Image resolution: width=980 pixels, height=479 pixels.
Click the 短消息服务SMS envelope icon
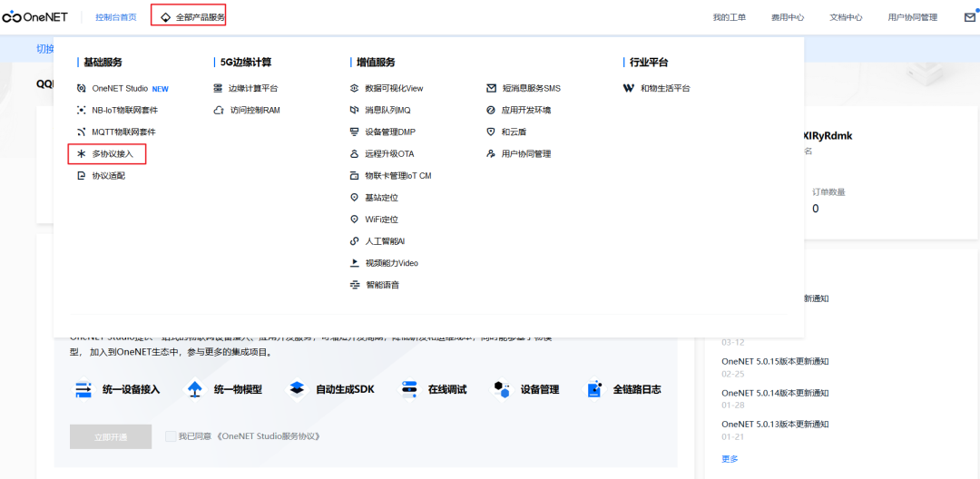tap(491, 89)
